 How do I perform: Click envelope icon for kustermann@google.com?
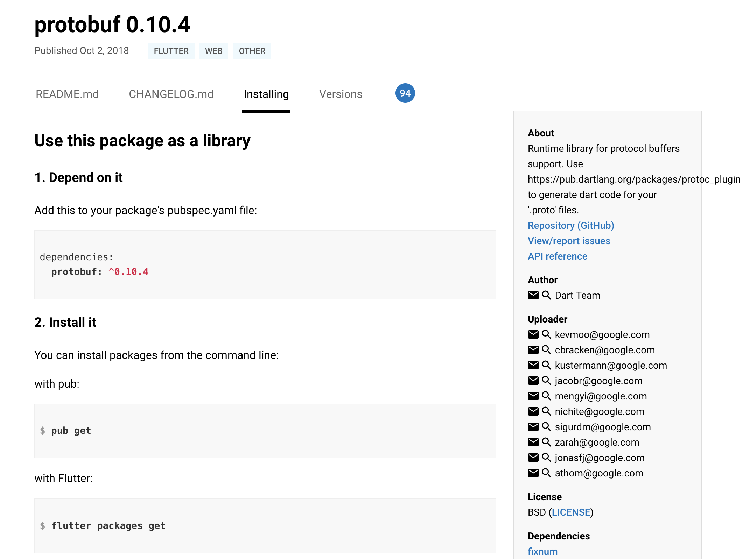tap(533, 365)
